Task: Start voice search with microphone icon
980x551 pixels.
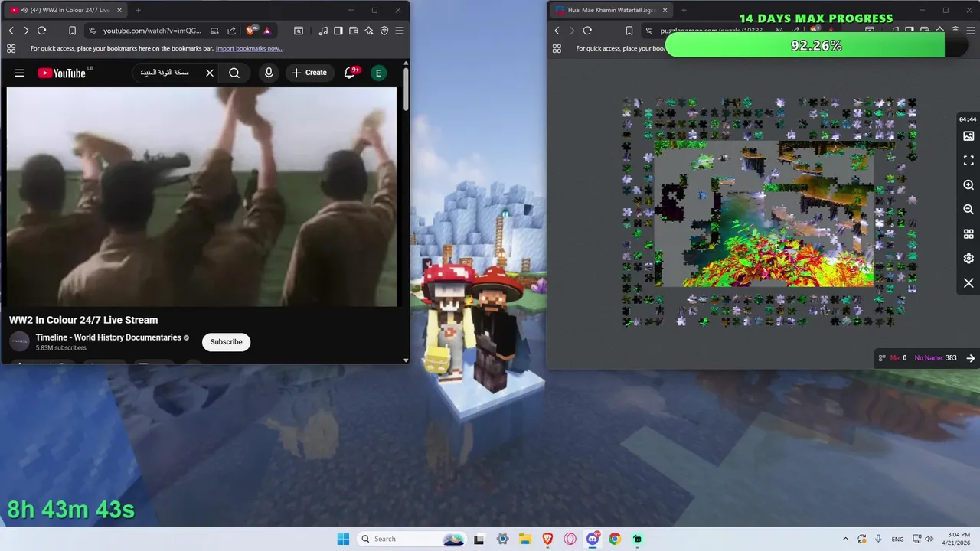Action: (x=269, y=73)
